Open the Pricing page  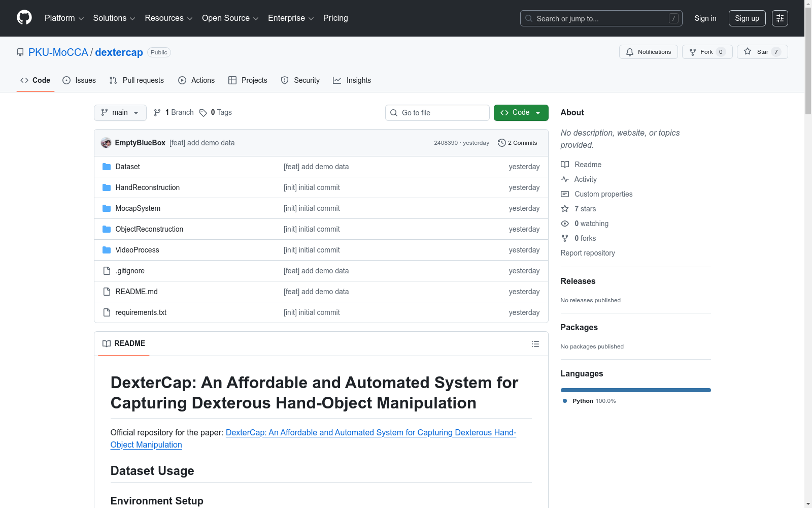(335, 18)
